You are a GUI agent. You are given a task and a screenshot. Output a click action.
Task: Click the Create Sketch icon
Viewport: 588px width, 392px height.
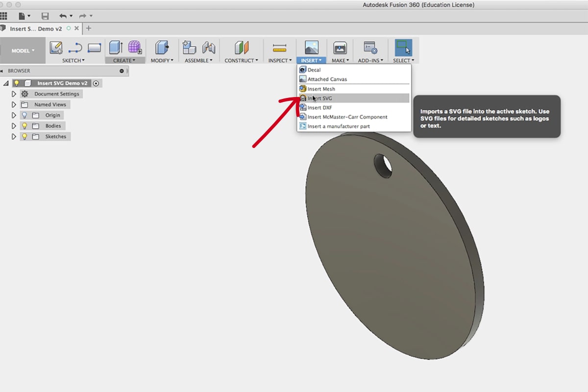click(x=56, y=48)
